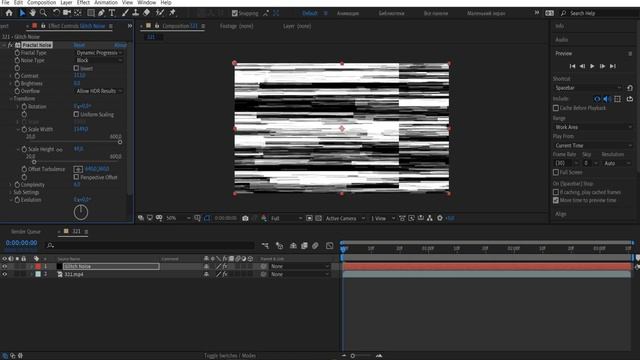Click the Scale Height slider handle
640x360 pixels.
(34, 162)
